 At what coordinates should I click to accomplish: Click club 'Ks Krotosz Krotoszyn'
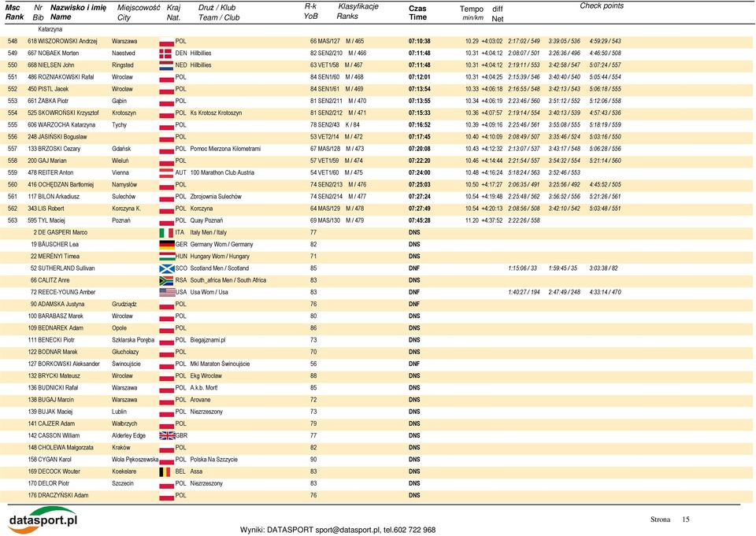[x=216, y=113]
